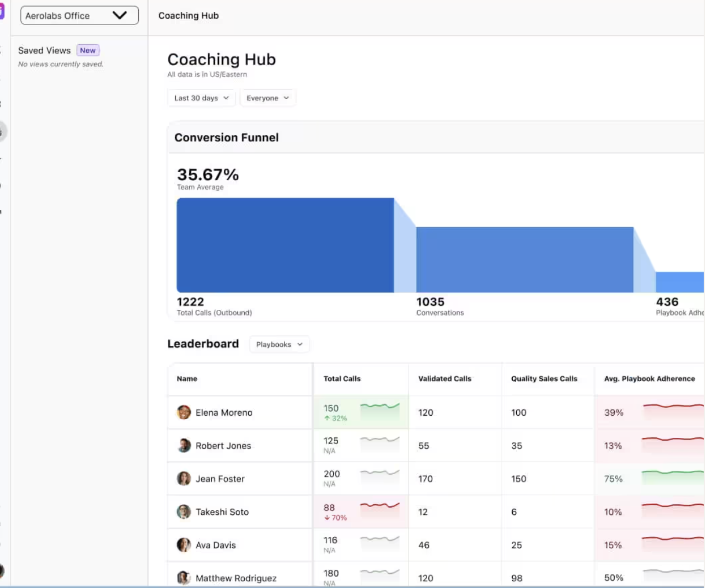
Task: Click Matthew Rodriguez's avatar
Action: click(184, 578)
